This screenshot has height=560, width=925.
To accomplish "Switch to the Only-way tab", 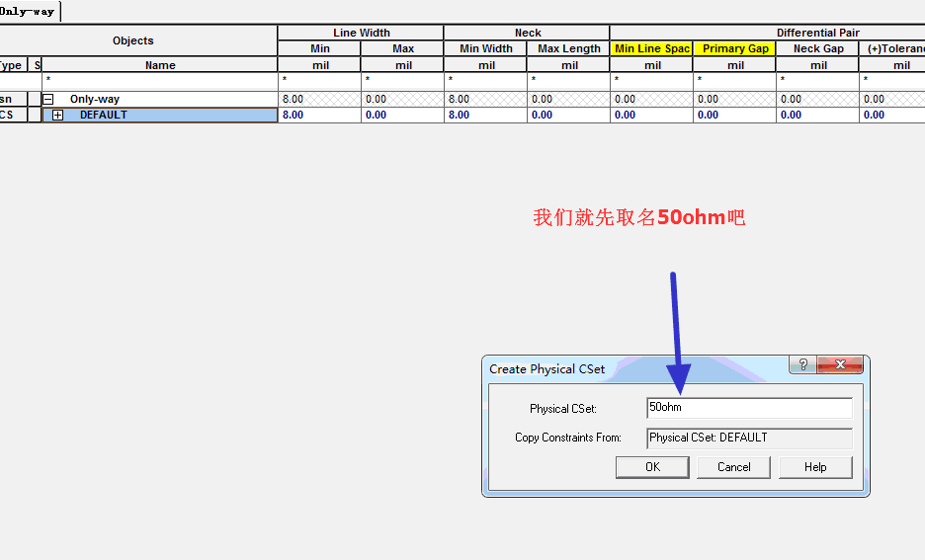I will pos(28,12).
